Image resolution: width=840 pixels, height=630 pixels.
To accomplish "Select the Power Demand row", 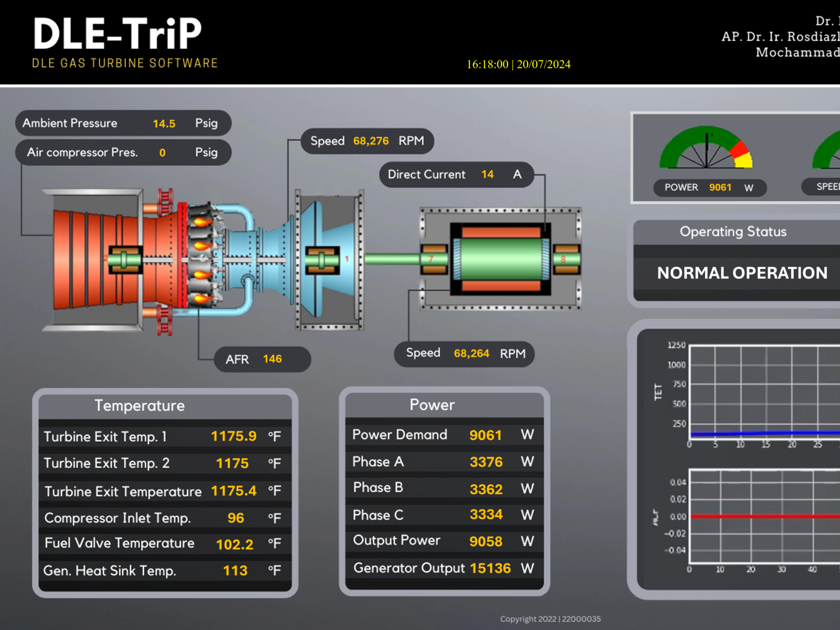I will tap(444, 435).
